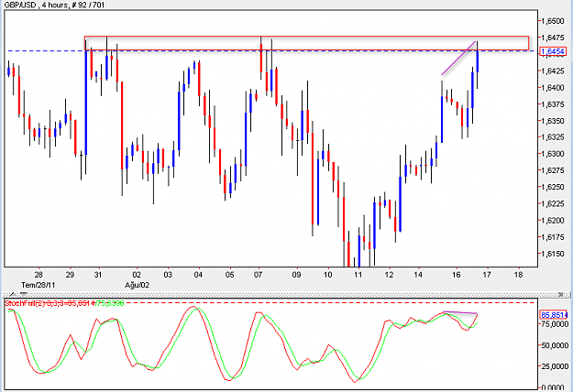Image resolution: width=573 pixels, height=392 pixels.
Task: Click the 04 date axis label
Action: coord(198,275)
